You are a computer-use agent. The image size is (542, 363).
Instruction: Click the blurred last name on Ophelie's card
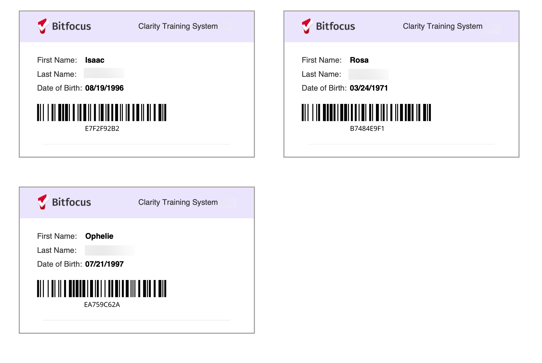point(110,250)
